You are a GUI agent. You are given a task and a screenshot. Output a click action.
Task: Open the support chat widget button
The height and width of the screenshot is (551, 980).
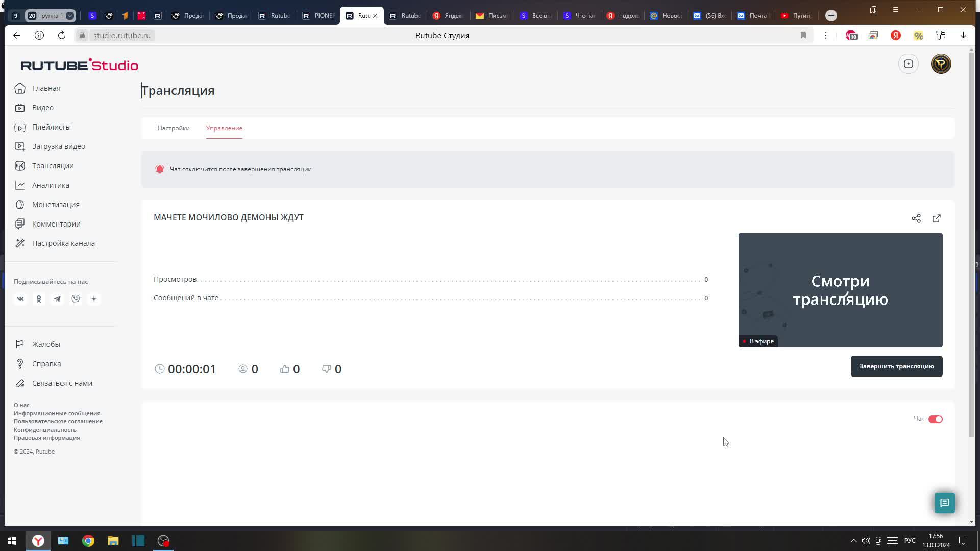945,503
